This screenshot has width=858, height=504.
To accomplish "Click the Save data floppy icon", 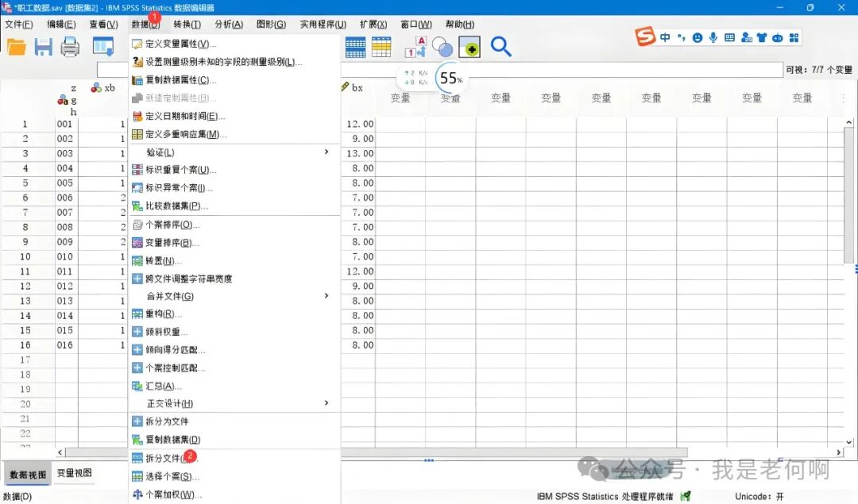I will pos(43,47).
